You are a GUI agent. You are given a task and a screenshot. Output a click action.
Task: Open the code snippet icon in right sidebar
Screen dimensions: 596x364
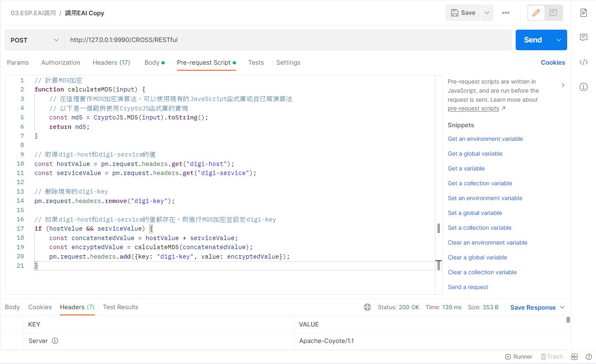click(584, 62)
